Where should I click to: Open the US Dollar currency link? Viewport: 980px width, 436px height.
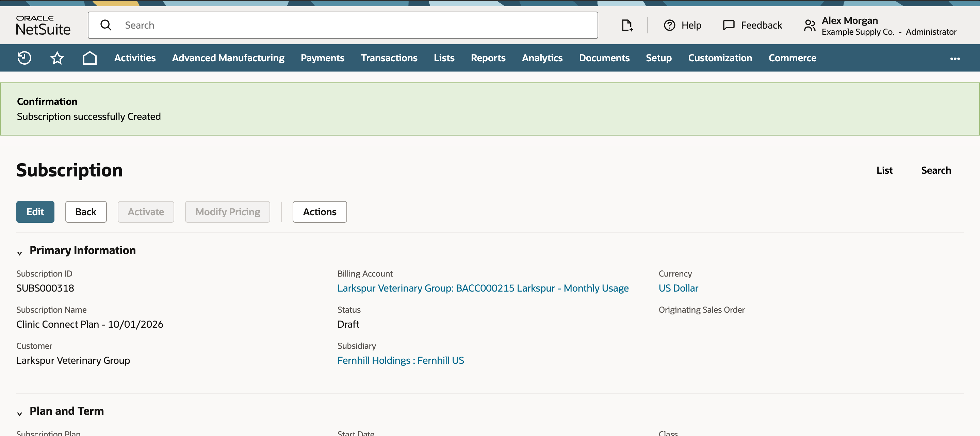pos(678,288)
